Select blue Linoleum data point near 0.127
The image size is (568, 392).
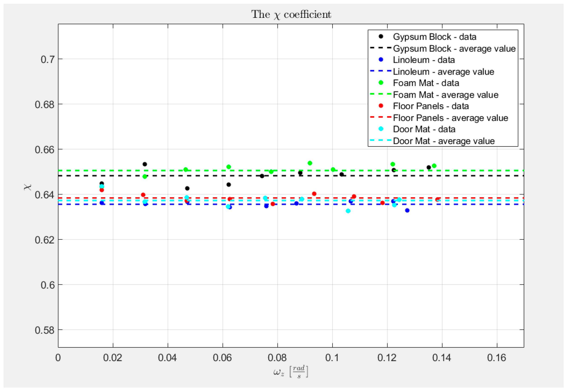coord(407,211)
